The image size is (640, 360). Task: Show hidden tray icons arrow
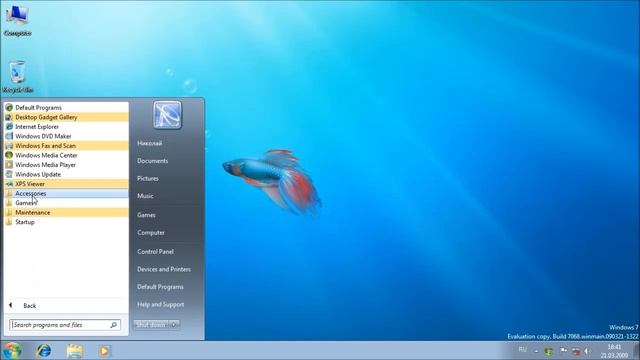[x=536, y=351]
